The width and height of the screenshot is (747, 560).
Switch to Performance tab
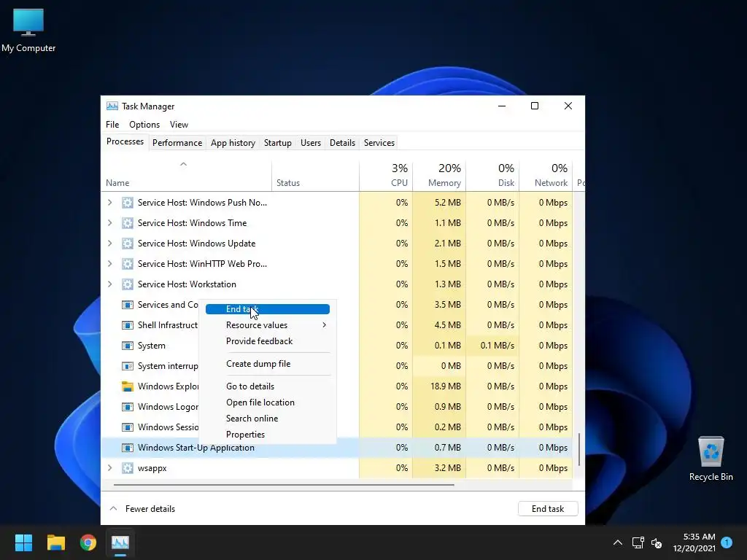coord(177,143)
